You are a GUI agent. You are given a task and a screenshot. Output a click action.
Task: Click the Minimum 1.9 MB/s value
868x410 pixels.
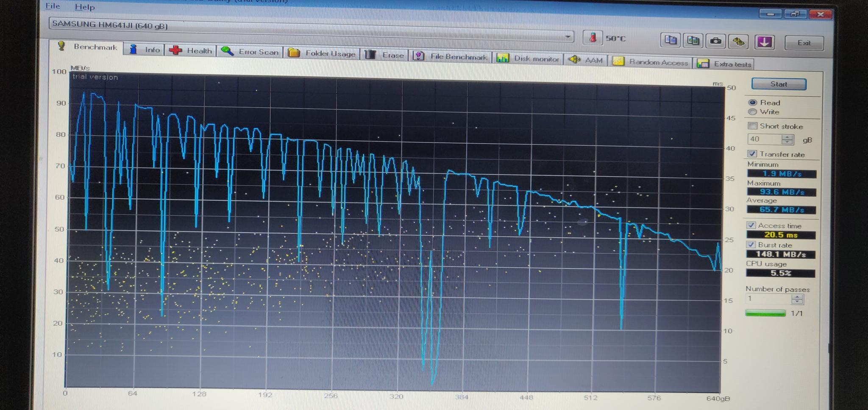[782, 174]
